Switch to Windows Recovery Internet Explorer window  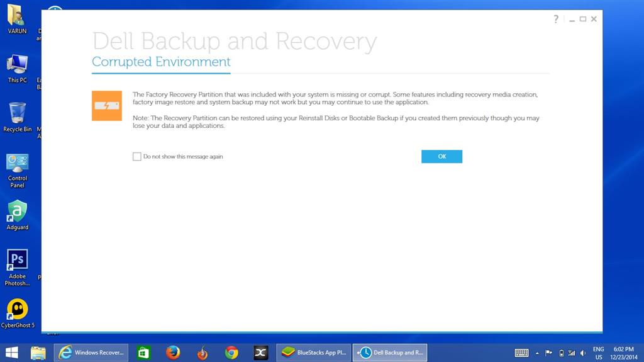[91, 353]
